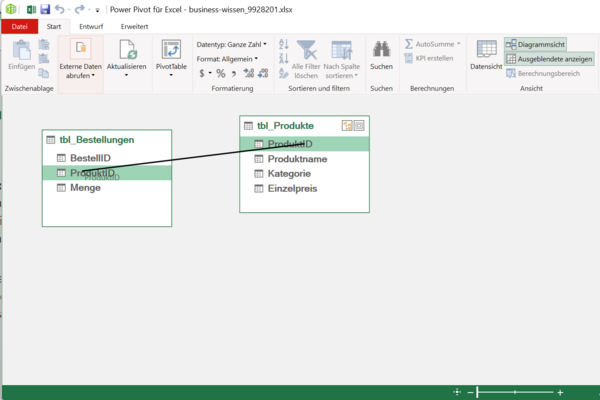Click the PivotTable icon

(x=171, y=49)
